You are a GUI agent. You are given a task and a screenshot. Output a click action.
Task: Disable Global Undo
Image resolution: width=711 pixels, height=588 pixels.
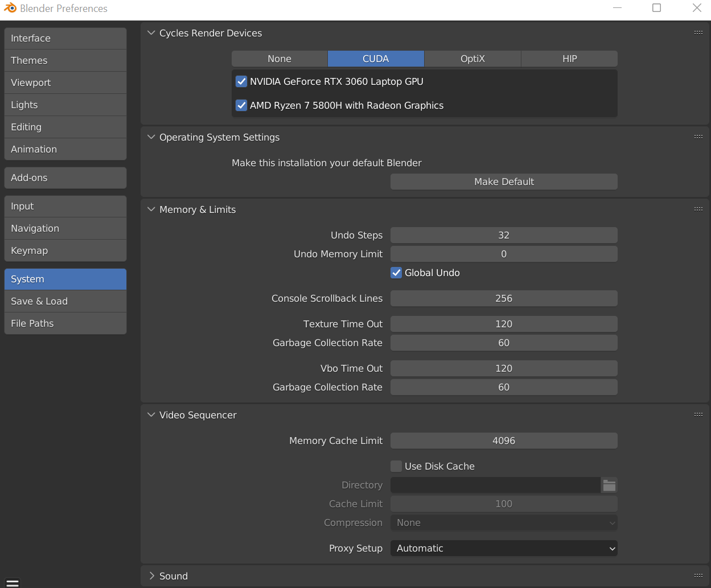coord(396,273)
